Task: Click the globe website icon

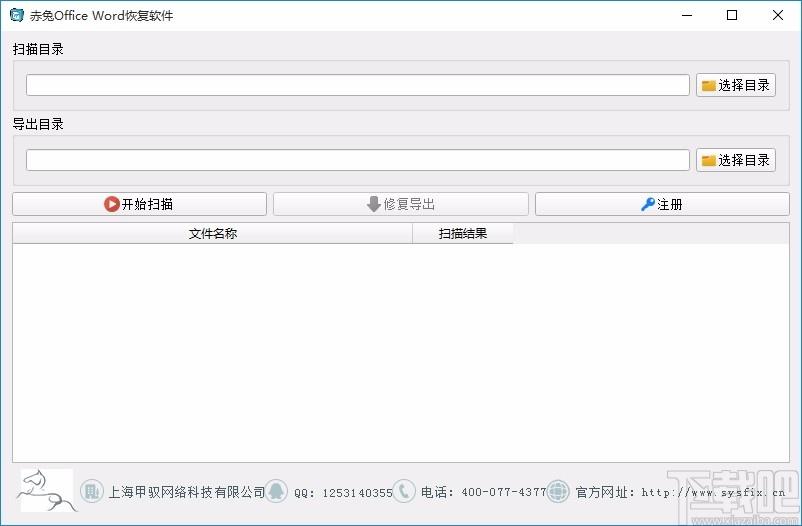Action: [558, 492]
